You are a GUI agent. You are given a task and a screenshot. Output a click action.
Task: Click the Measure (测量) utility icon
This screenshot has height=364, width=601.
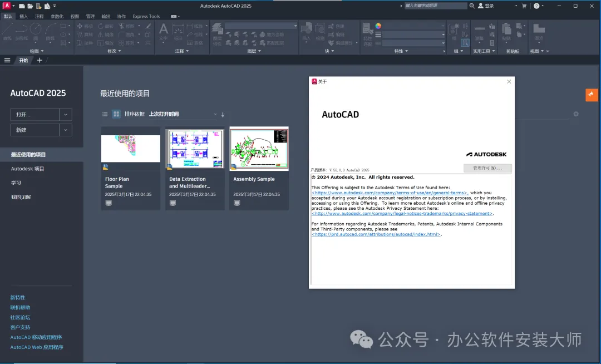pyautogui.click(x=479, y=33)
